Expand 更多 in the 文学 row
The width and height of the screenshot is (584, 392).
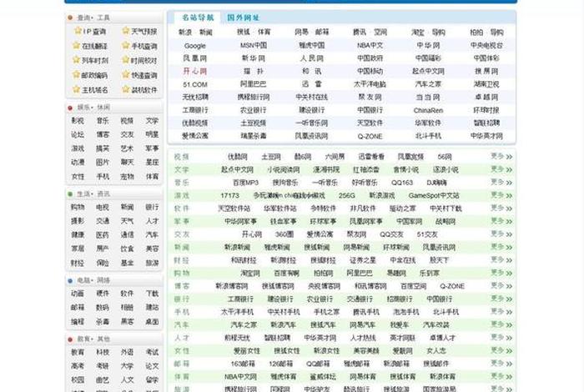click(x=501, y=169)
